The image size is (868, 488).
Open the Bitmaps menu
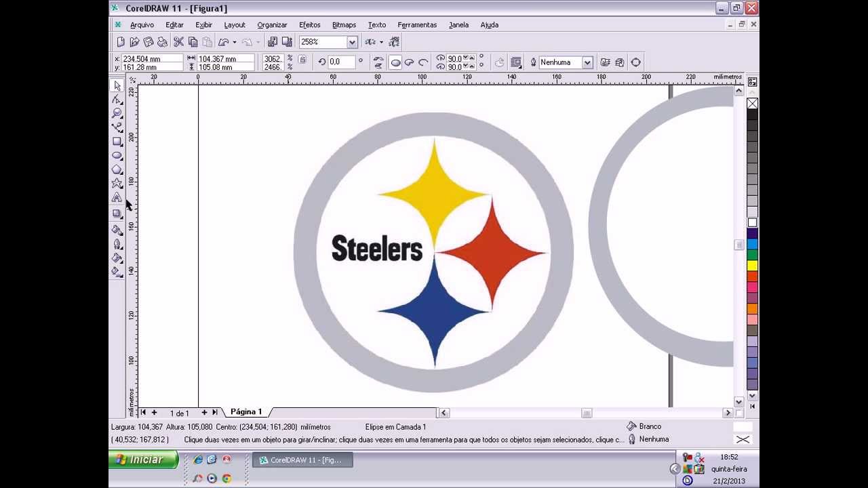click(x=344, y=25)
